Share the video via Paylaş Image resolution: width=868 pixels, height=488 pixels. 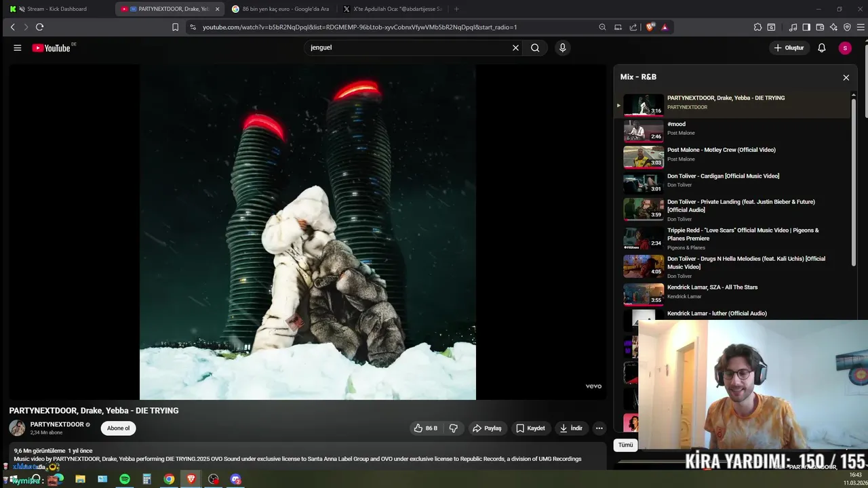487,428
